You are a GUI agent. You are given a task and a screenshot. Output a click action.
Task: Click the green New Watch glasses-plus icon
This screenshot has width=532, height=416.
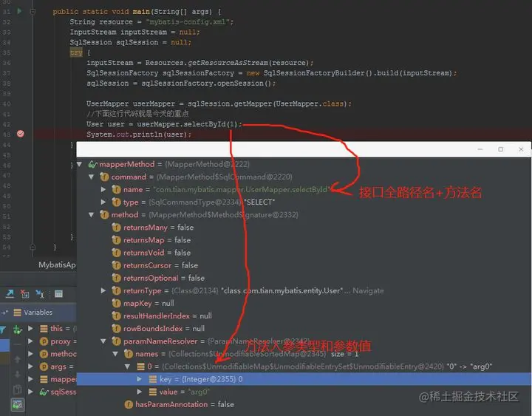18,329
